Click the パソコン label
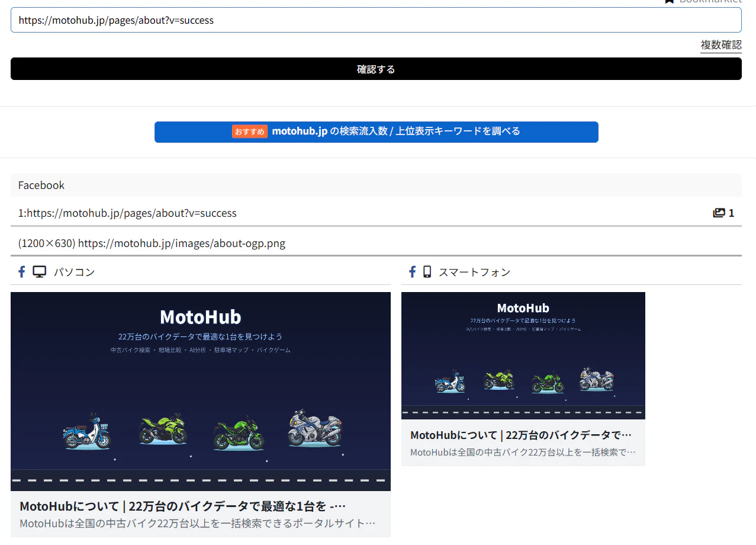 pyautogui.click(x=74, y=272)
